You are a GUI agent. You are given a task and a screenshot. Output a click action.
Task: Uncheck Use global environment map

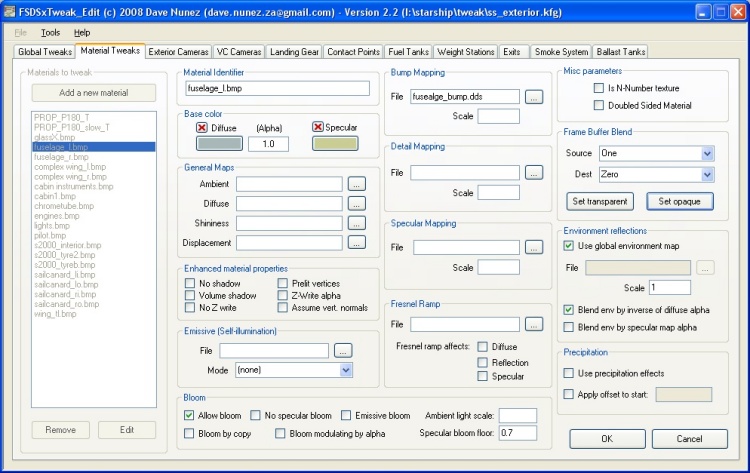click(x=569, y=246)
